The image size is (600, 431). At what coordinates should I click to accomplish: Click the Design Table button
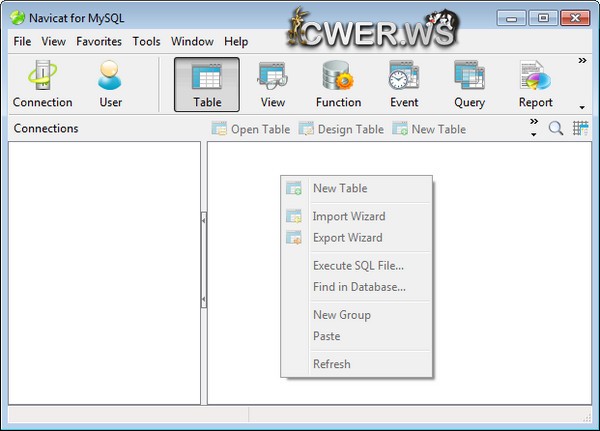point(341,129)
